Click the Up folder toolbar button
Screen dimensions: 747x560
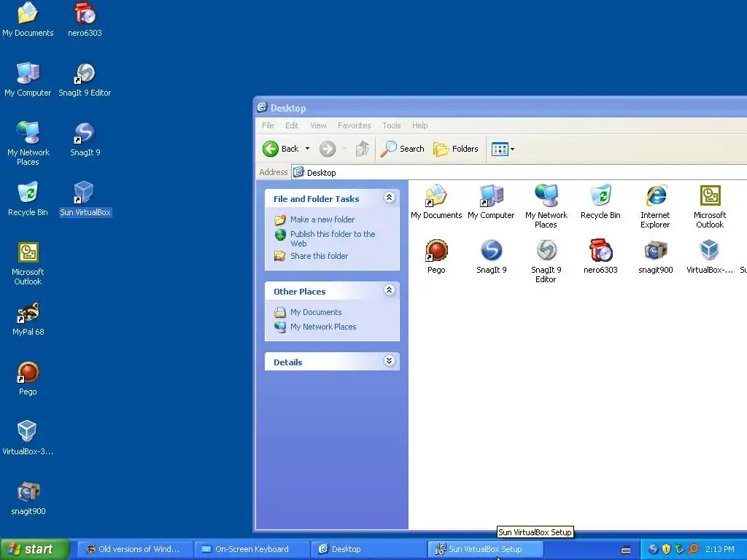pos(363,149)
